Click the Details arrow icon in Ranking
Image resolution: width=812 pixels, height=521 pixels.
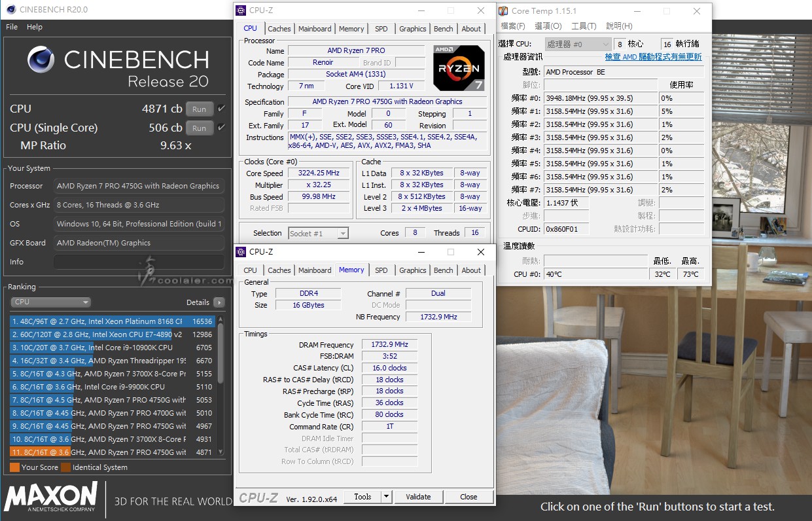tap(219, 302)
